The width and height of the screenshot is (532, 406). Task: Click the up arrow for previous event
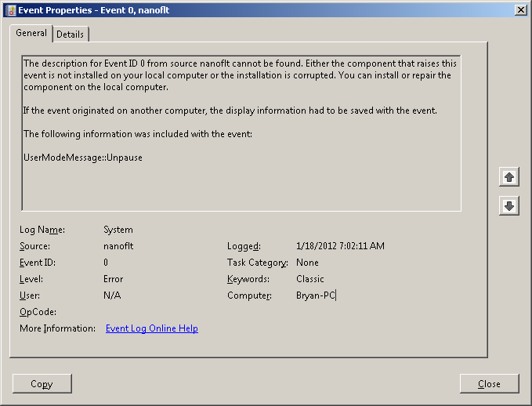[509, 177]
